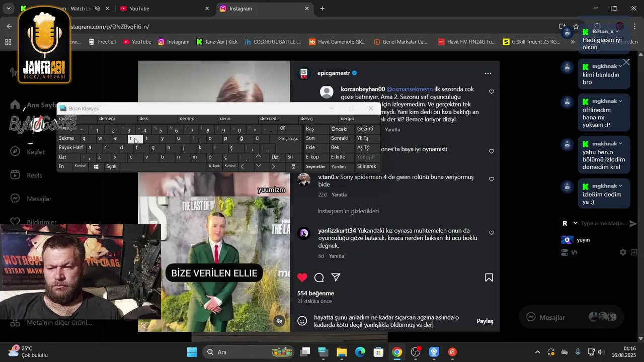
Task: Toggle Büyük Harf caps lock key
Action: coord(71,148)
